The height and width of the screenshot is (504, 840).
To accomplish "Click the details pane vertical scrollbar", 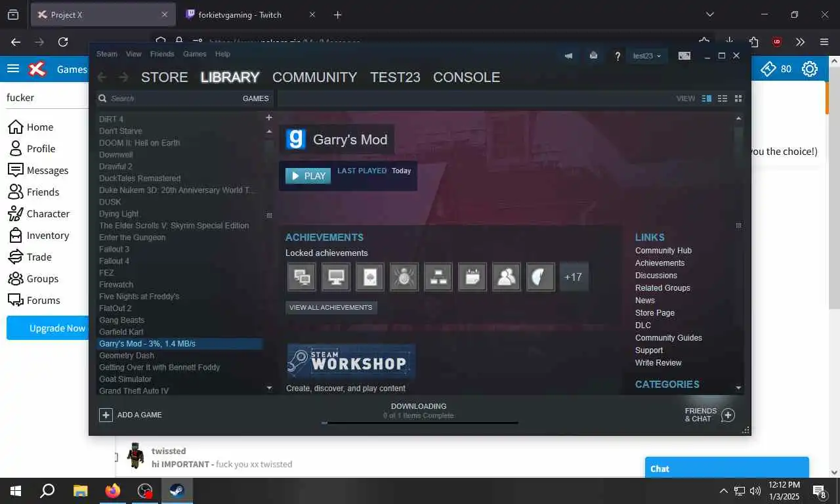I will coord(739,253).
